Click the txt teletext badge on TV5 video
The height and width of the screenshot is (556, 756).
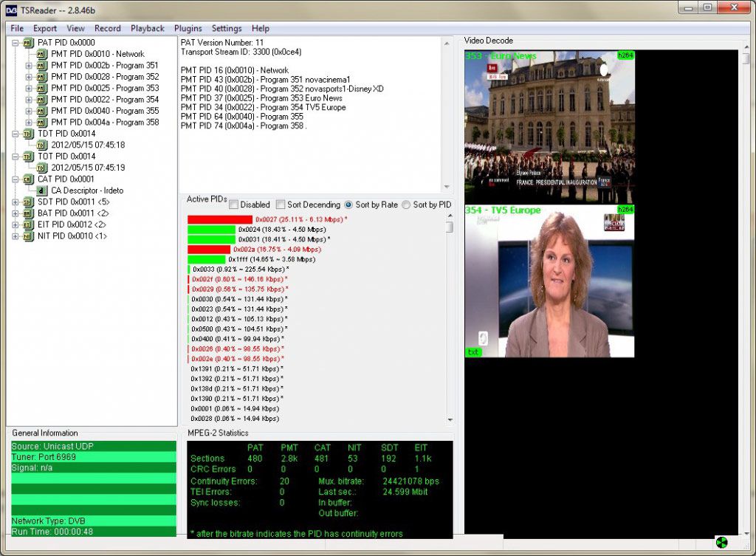point(473,352)
